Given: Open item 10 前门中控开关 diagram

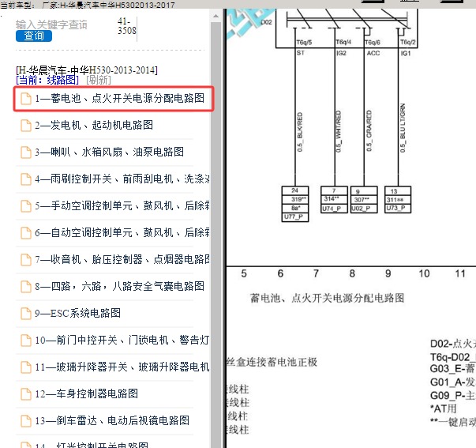Looking at the screenshot, I should tap(122, 340).
